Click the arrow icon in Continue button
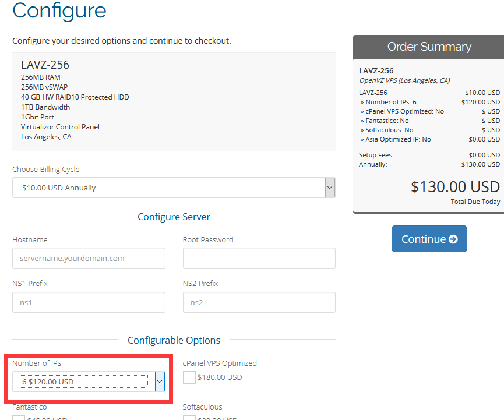Screen dimensions: 504x420 tap(453, 239)
